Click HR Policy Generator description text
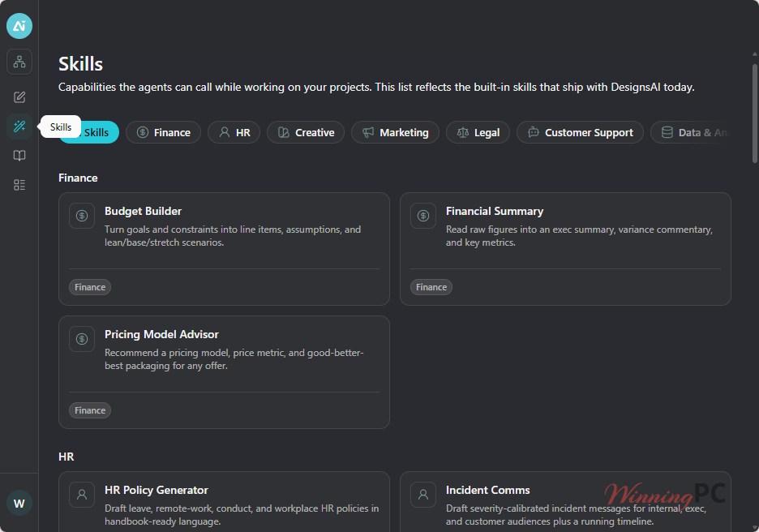The image size is (759, 532). tap(242, 515)
